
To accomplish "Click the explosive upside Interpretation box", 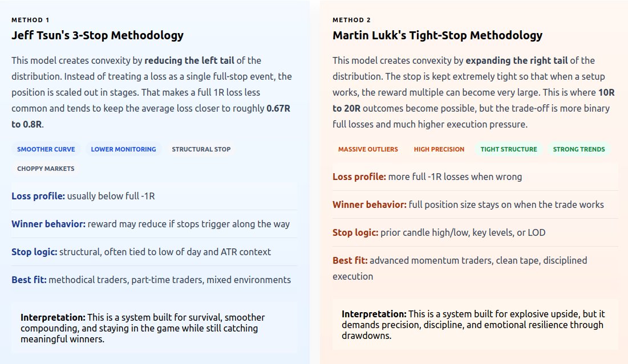I will (475, 325).
